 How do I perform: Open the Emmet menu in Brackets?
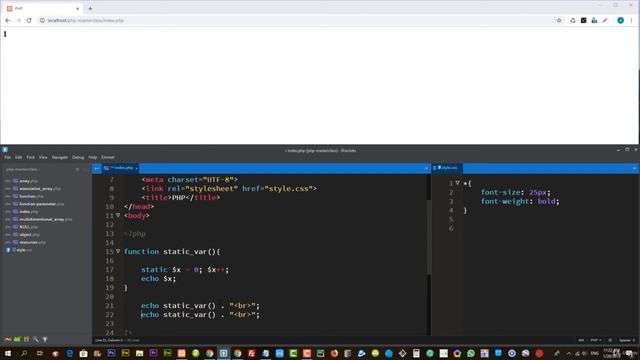pos(108,157)
